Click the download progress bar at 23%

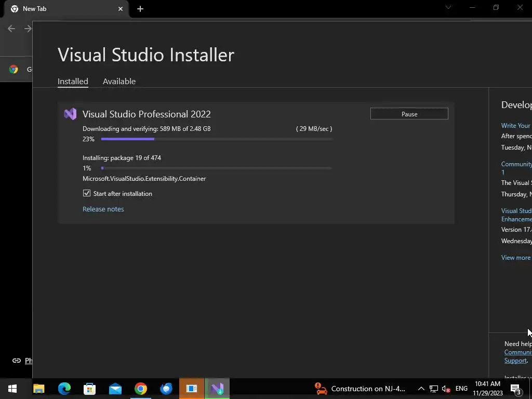pos(217,139)
